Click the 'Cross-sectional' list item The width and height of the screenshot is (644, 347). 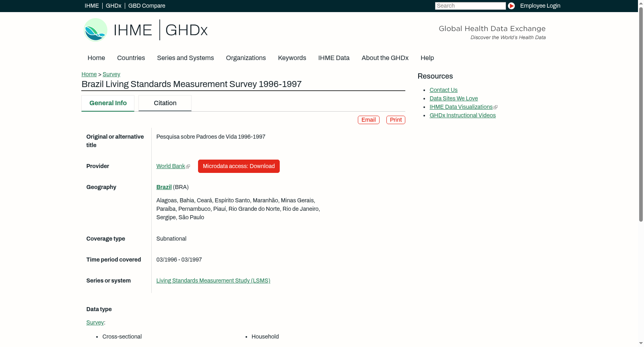(122, 337)
